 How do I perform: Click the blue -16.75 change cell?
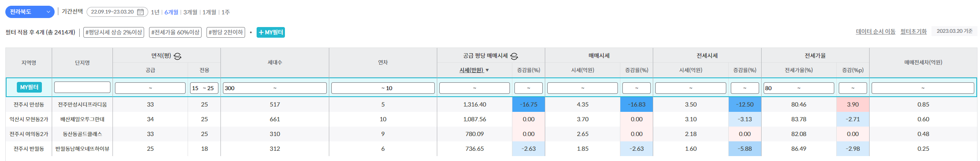(x=528, y=104)
